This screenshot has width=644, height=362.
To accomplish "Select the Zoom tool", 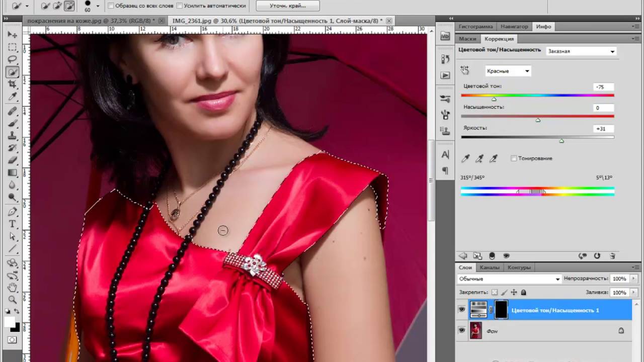I will point(13,300).
